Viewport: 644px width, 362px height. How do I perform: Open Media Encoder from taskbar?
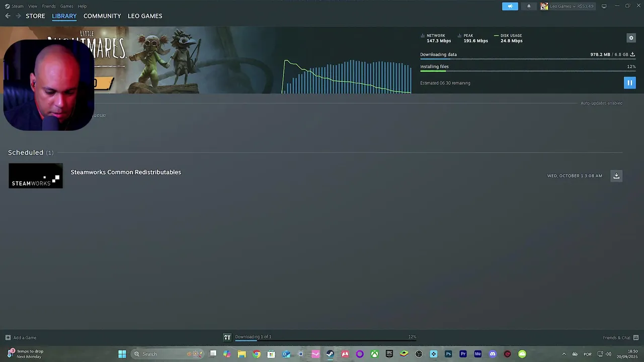(x=478, y=354)
